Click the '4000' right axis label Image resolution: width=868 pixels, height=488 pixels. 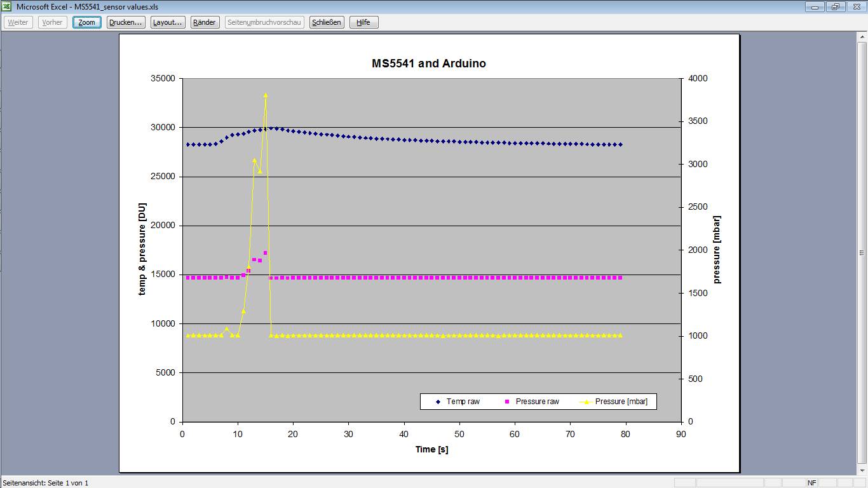[697, 79]
